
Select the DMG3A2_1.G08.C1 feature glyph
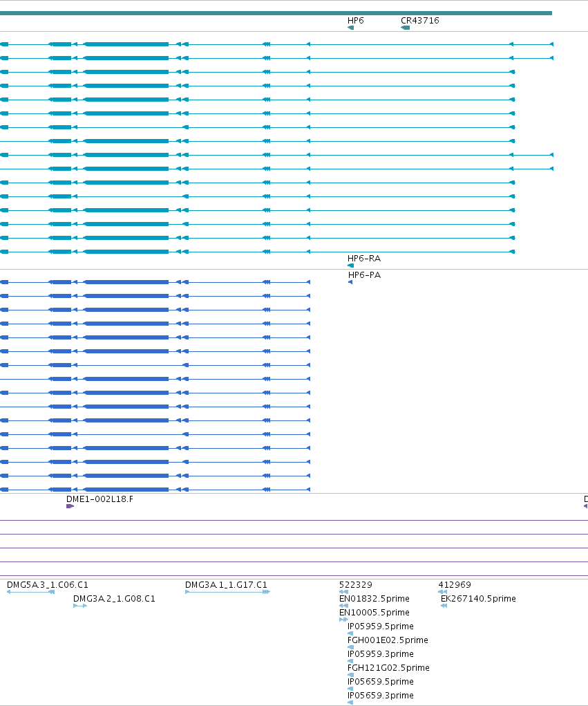tap(80, 606)
